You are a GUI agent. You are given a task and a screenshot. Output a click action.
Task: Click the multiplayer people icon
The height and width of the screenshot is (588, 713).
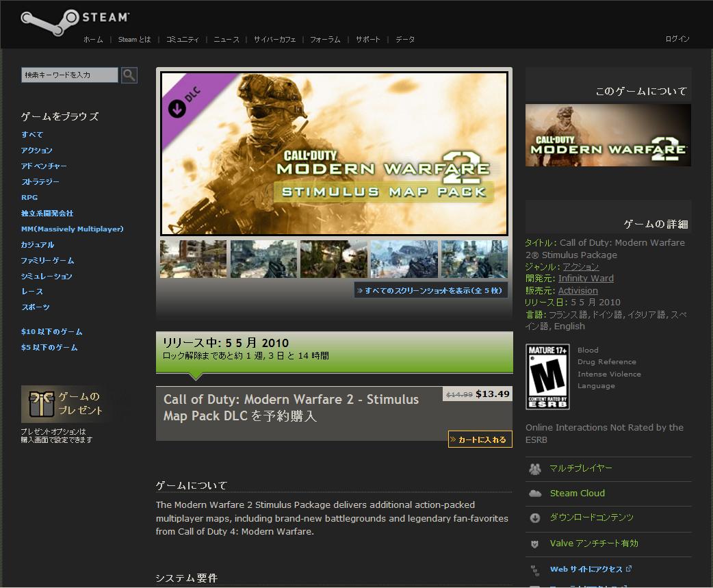click(535, 469)
